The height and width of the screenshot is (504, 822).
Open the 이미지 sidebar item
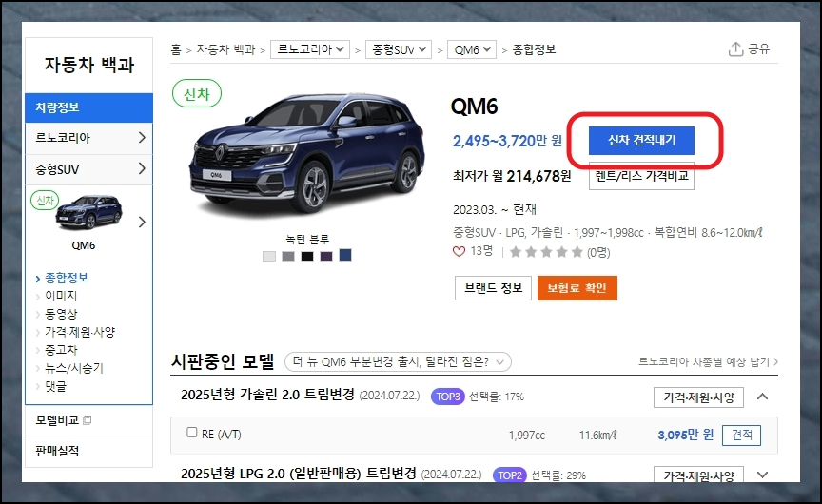61,296
